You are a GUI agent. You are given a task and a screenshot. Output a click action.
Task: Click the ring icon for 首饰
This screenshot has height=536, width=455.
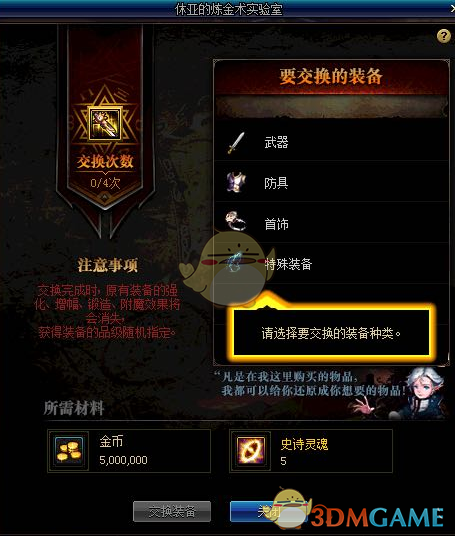(236, 221)
